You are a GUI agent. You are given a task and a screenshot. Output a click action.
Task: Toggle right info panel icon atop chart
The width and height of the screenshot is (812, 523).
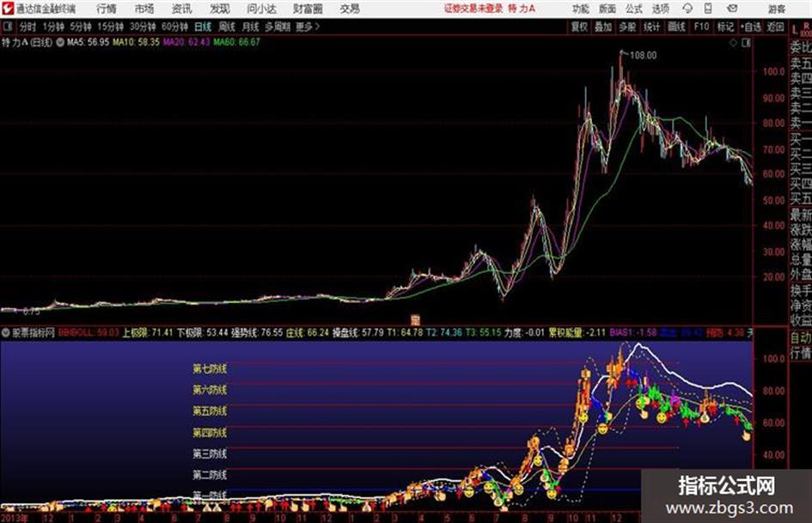(746, 43)
